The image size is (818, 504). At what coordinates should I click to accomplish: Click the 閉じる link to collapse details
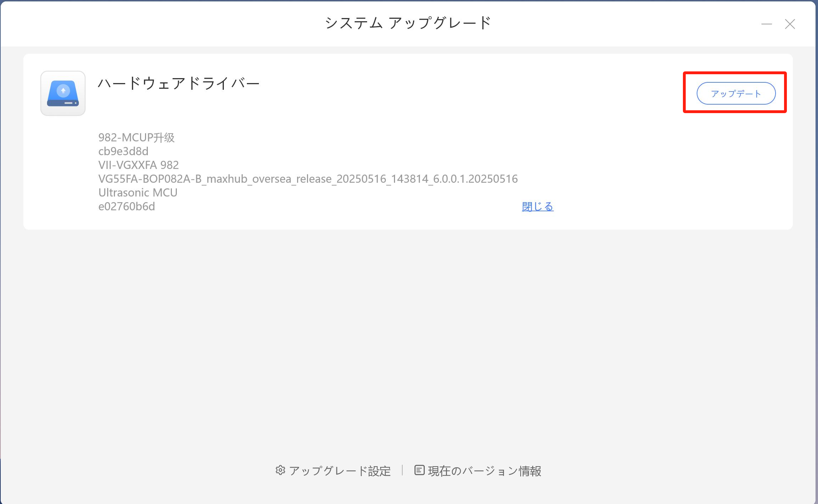point(537,206)
